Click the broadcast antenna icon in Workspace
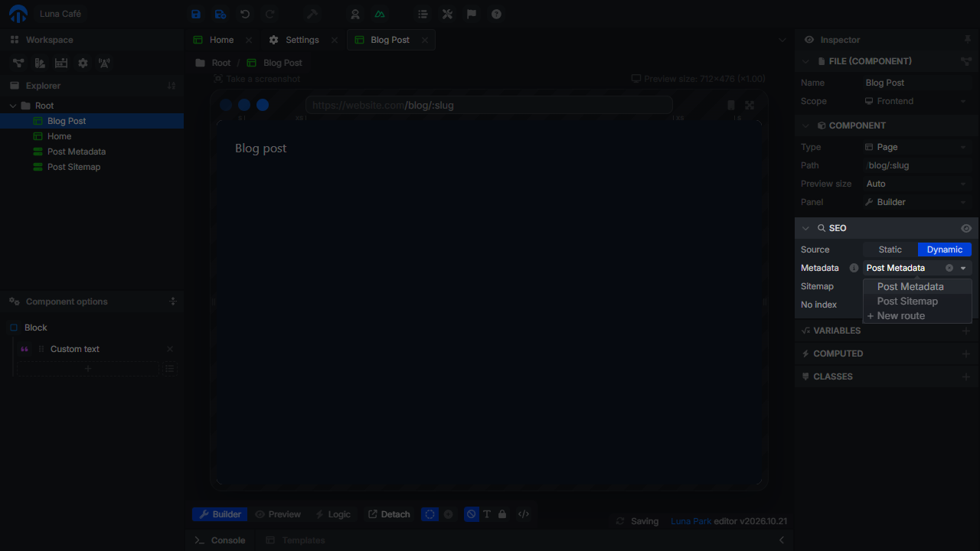 104,63
